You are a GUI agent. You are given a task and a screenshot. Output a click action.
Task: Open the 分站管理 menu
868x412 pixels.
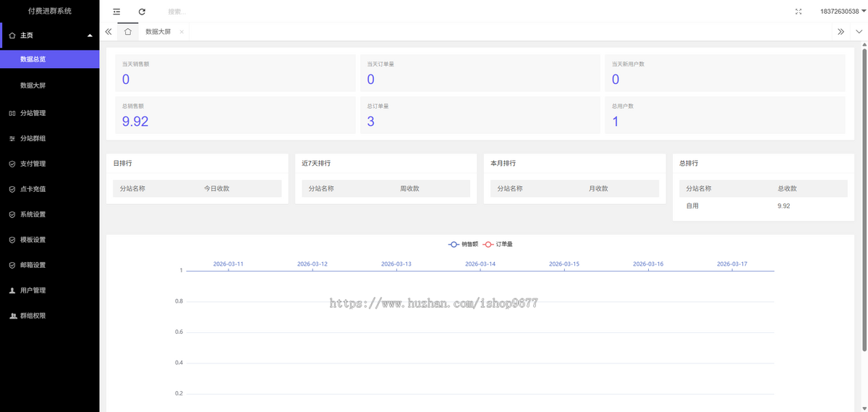tap(50, 113)
